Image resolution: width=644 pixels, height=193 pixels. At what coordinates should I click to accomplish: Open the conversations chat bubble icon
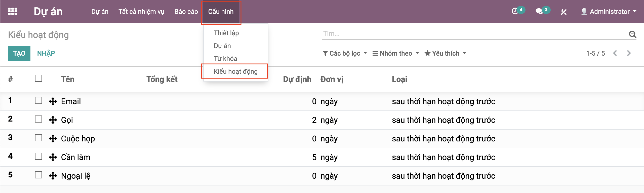coord(539,12)
